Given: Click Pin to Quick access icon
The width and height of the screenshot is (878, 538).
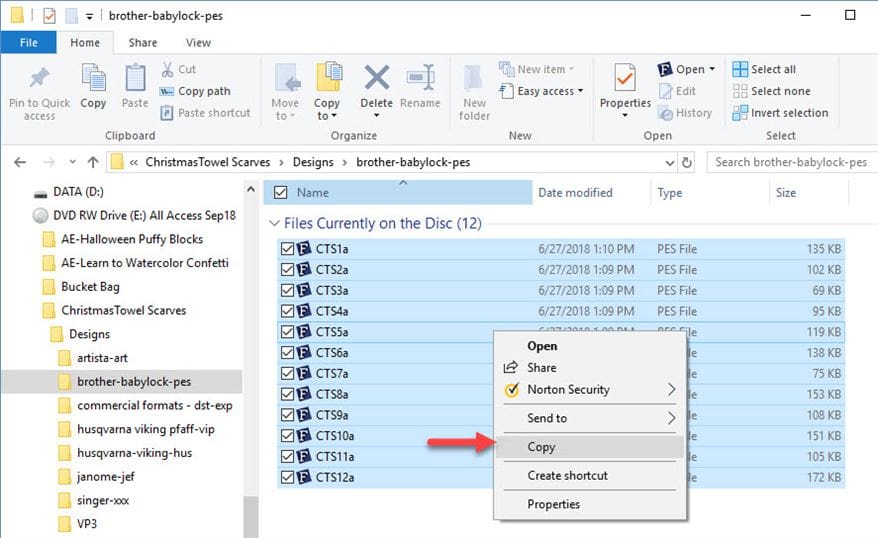Looking at the screenshot, I should 39,78.
